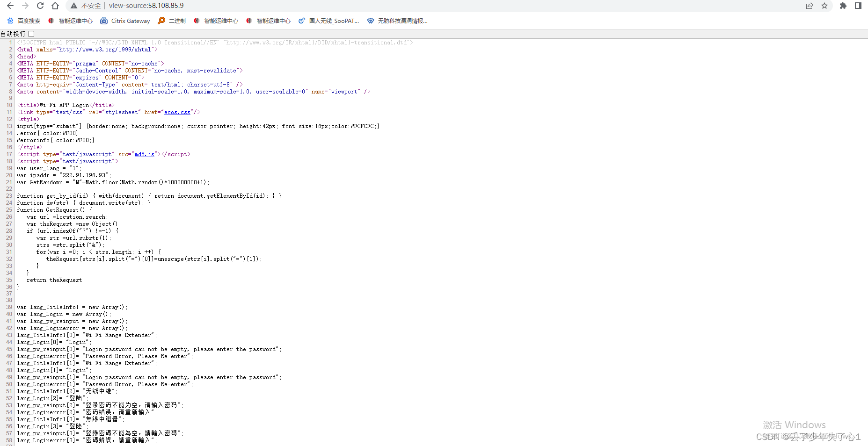Click the #errorinfo color style line
868x446 pixels.
tap(56, 140)
